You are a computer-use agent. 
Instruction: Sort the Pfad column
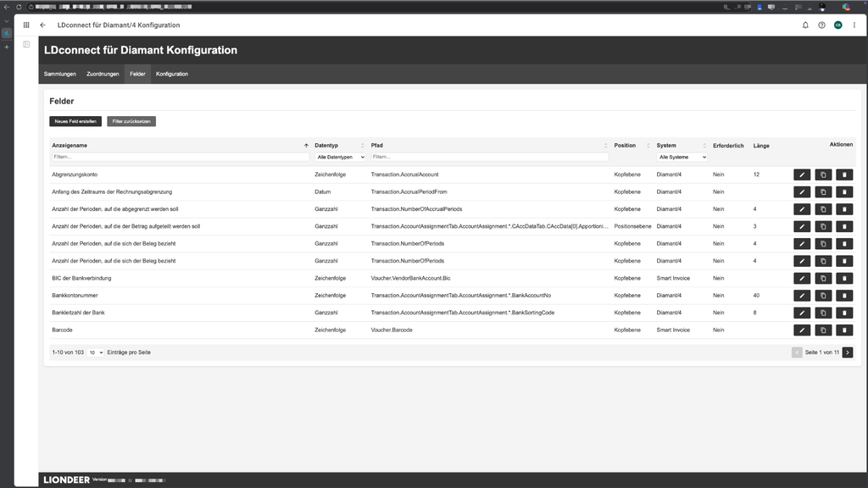605,146
